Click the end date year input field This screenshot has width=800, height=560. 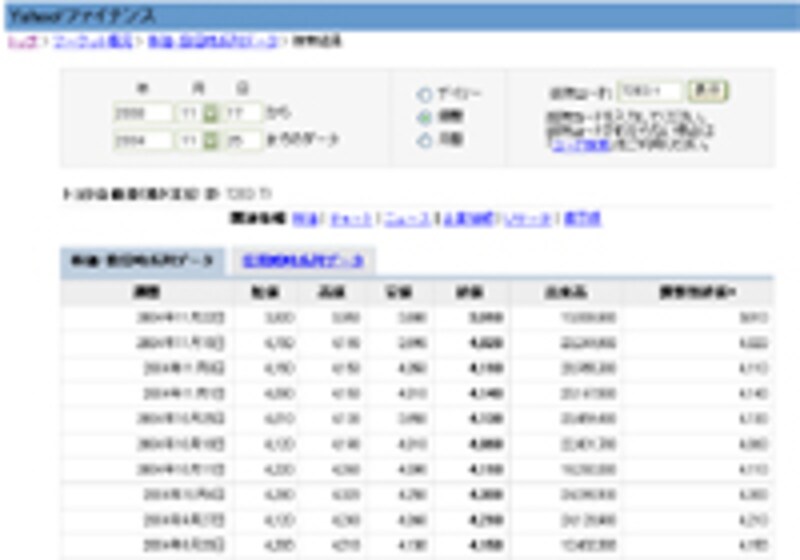click(x=143, y=140)
